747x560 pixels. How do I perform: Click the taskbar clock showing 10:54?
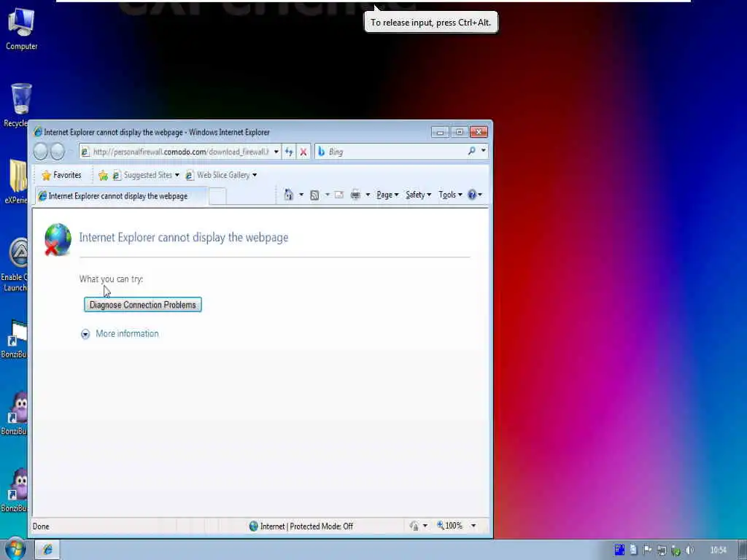(x=719, y=551)
